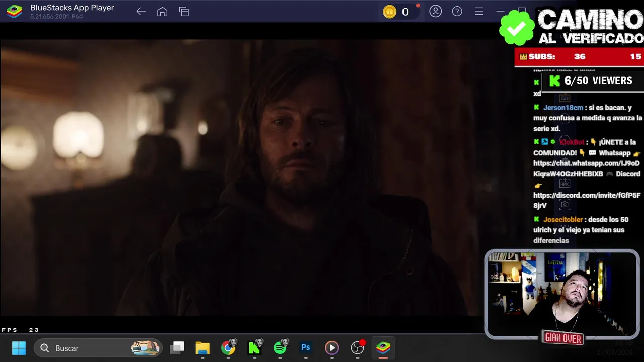
Task: Open the BlueStacks account profile icon
Action: [436, 11]
